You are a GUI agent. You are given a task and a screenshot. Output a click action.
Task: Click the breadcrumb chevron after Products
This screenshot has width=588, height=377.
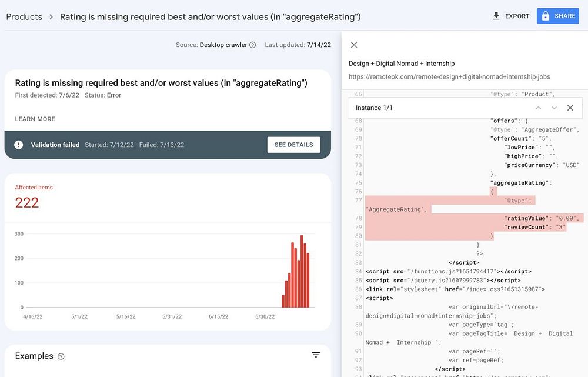pyautogui.click(x=51, y=17)
